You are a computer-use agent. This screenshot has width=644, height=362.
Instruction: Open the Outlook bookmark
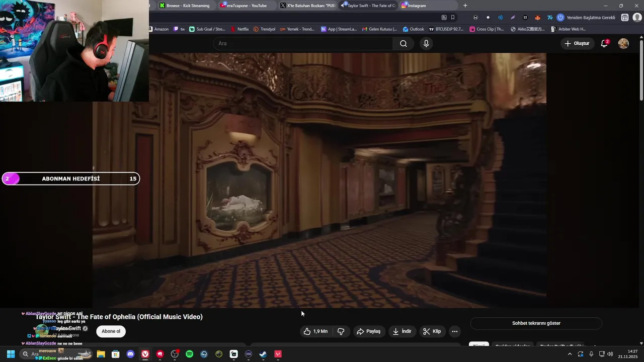tap(414, 29)
